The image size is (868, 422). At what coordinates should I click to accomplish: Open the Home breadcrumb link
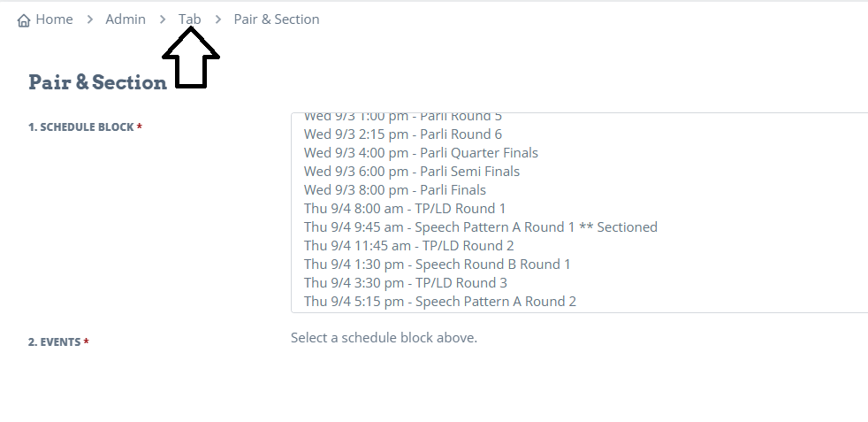point(54,19)
